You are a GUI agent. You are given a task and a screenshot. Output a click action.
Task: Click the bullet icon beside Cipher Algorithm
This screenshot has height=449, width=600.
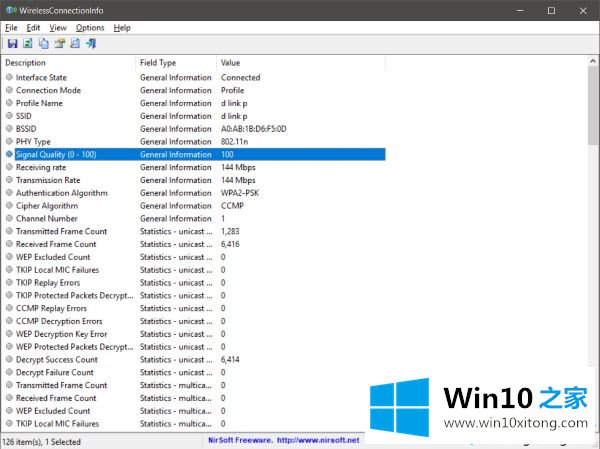10,205
